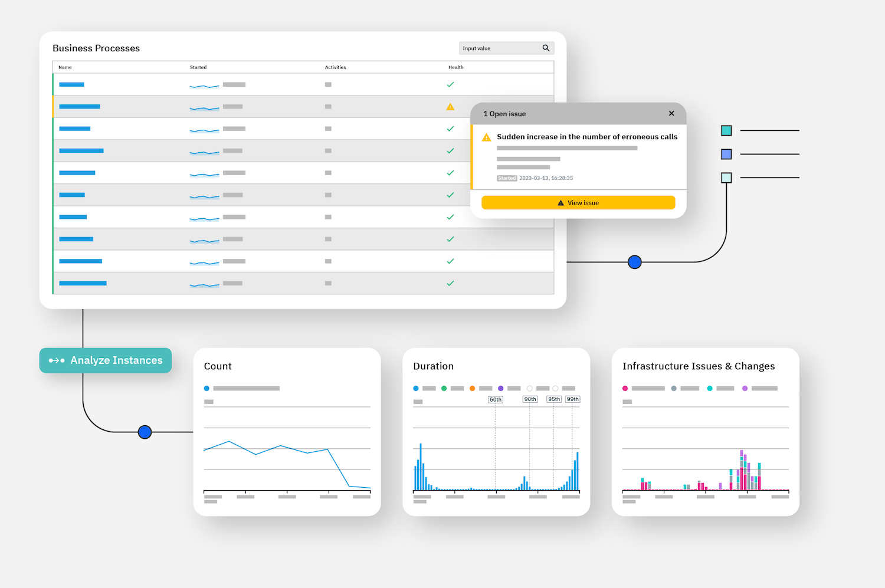Click the 1 Open issue header text

[x=504, y=114]
